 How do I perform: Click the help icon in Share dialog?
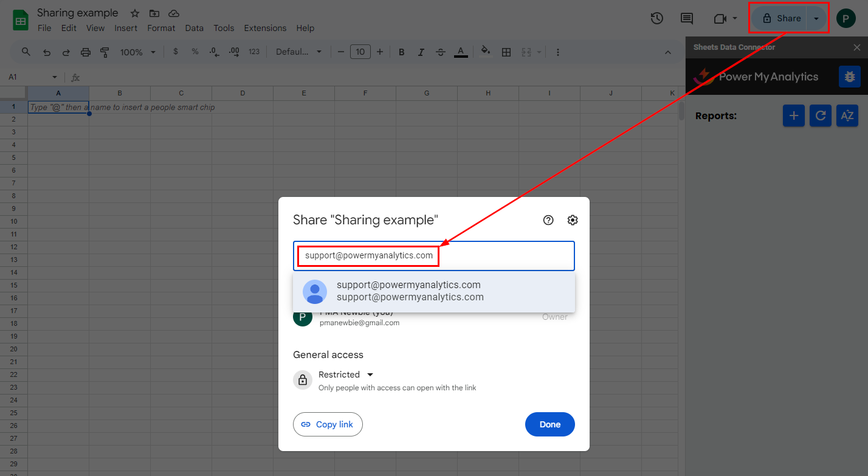(548, 220)
